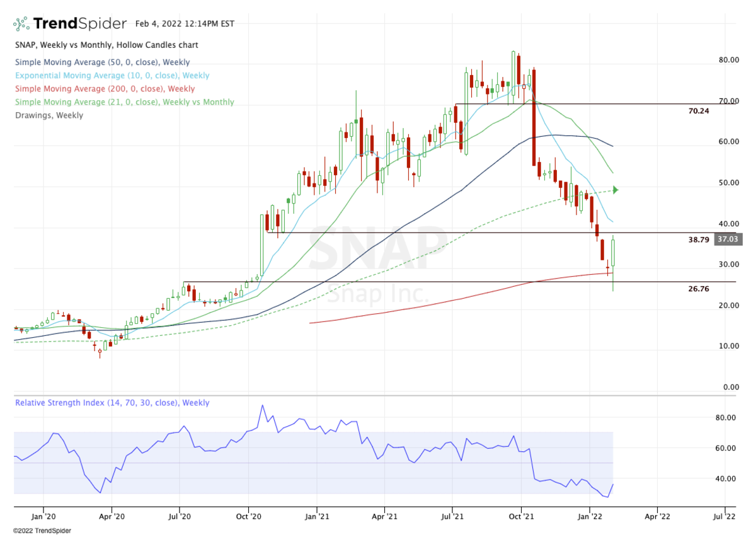The image size is (756, 537).
Task: Click the Drawings, Weekly legend entry
Action: pos(49,115)
